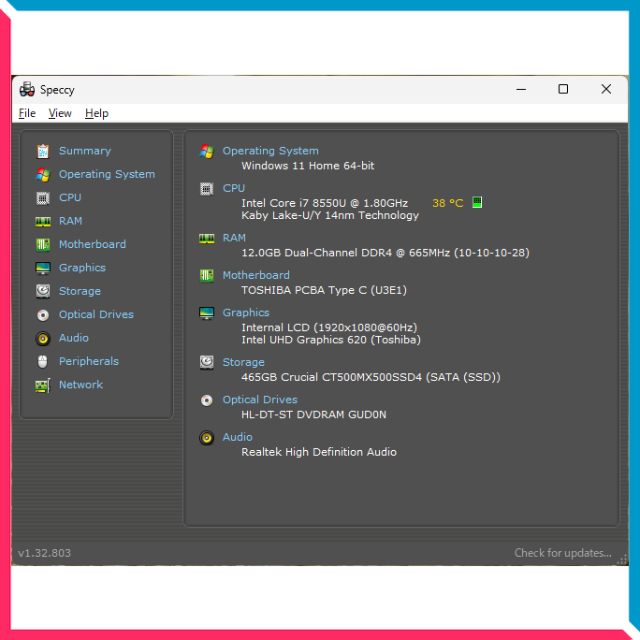Click the CPU chip icon in summary panel

pyautogui.click(x=207, y=189)
